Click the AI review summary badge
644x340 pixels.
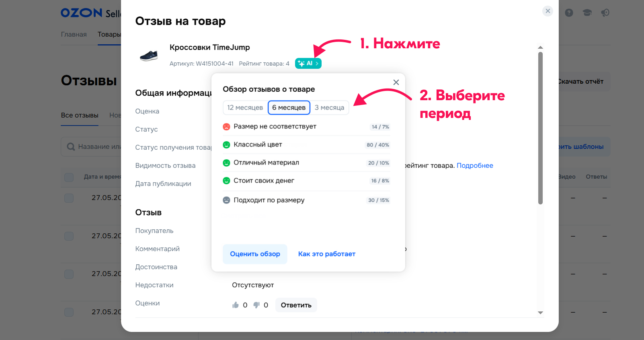(308, 64)
